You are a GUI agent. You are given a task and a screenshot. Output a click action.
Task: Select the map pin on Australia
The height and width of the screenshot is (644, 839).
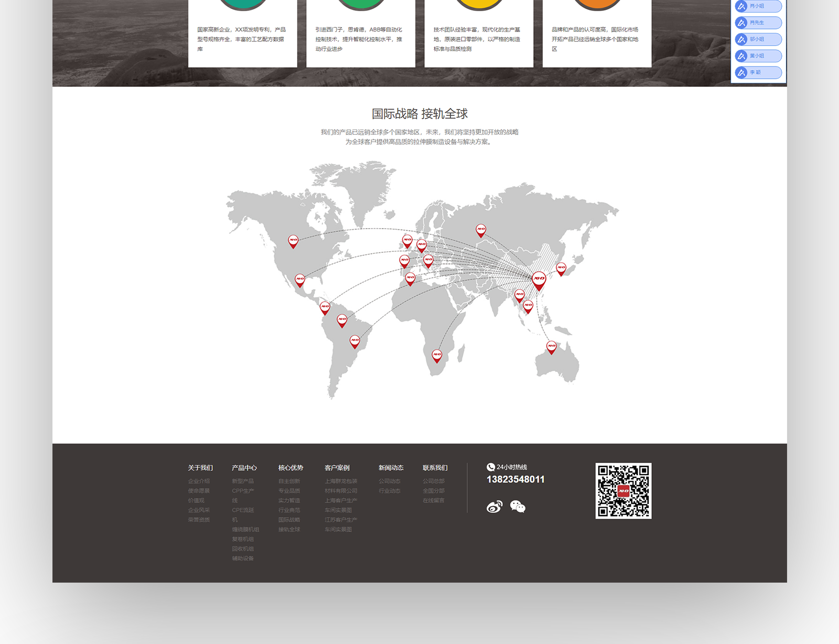point(551,347)
